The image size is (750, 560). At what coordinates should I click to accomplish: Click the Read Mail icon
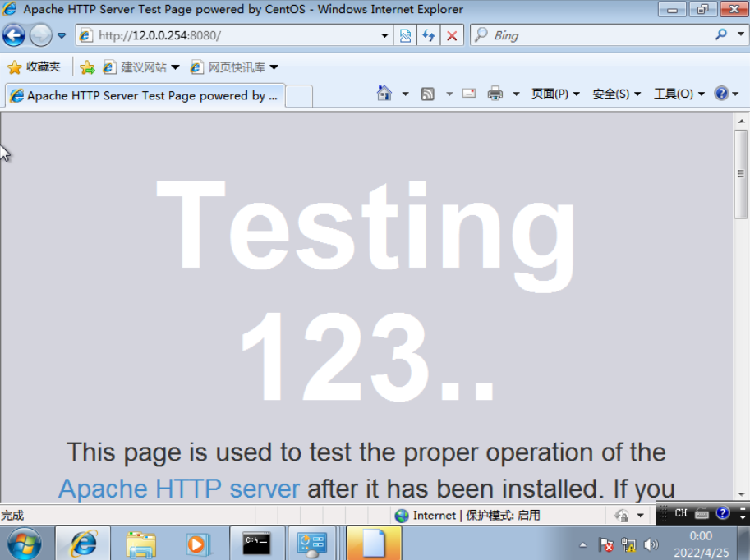click(469, 94)
